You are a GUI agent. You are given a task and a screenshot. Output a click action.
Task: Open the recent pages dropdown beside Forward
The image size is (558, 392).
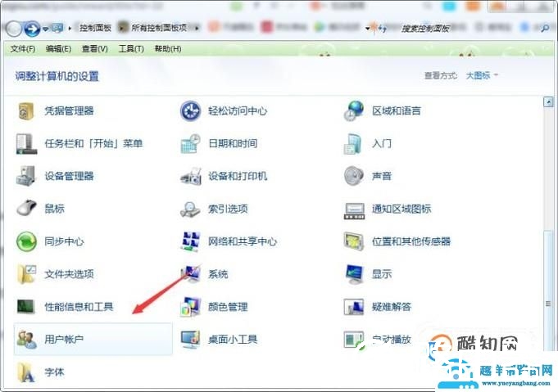click(x=46, y=29)
